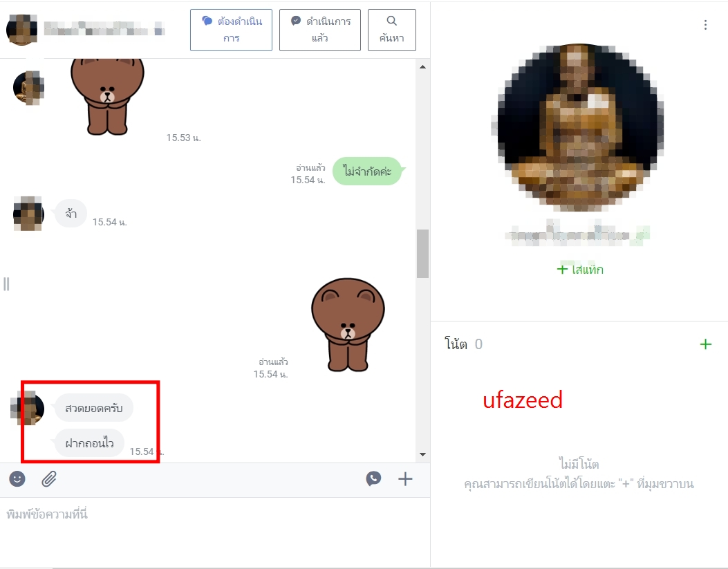Open the emoji sticker picker
This screenshot has width=728, height=569.
tap(17, 478)
